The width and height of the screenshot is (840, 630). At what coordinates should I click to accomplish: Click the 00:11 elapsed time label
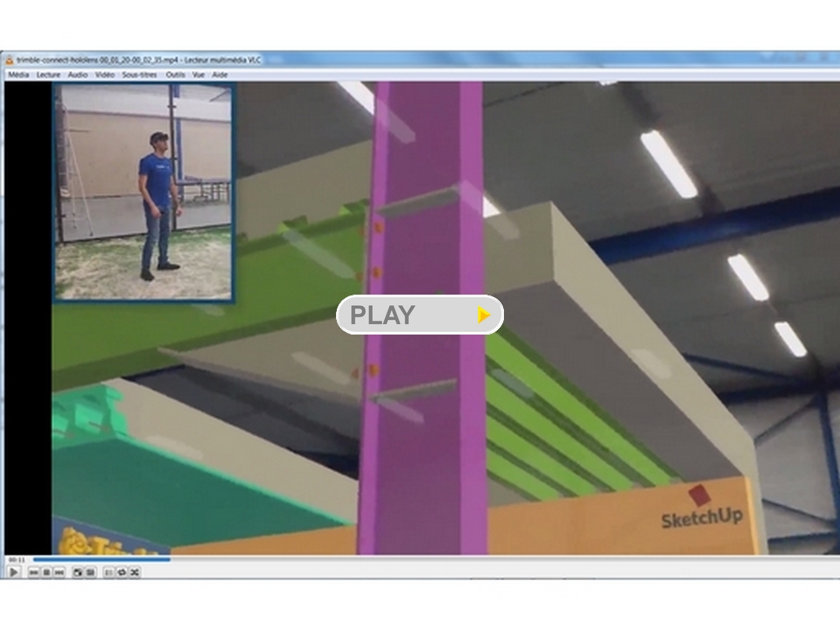tap(17, 560)
